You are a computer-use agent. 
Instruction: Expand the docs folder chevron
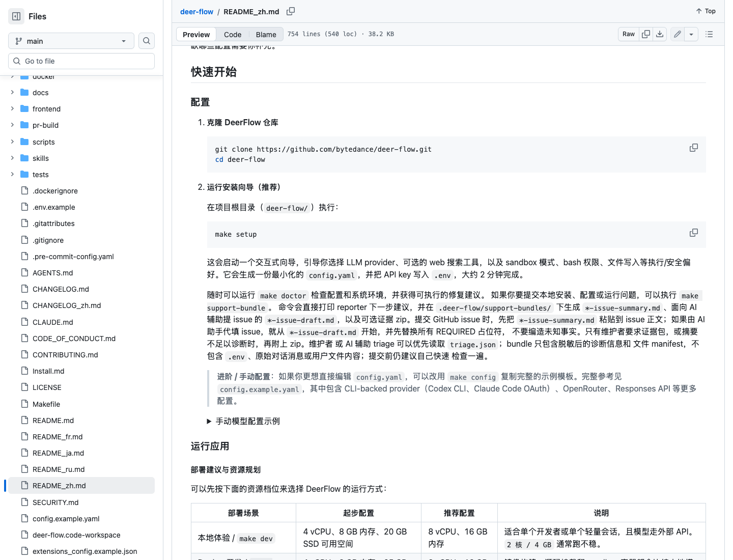coord(12,93)
